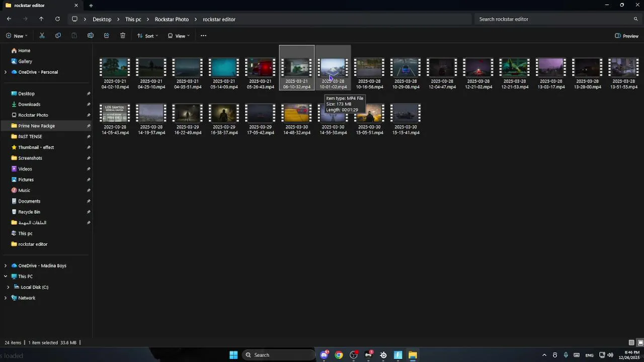
Task: Go up one folder level
Action: tap(41, 19)
